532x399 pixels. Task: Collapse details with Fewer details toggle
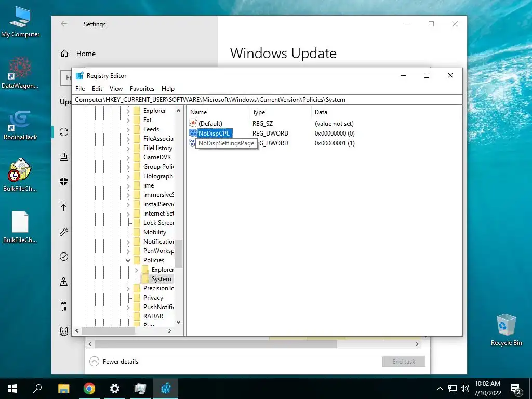114,362
